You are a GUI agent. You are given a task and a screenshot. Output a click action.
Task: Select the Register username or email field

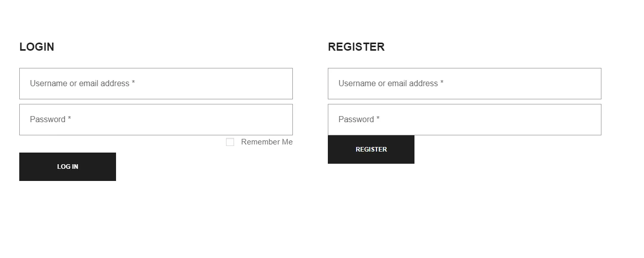click(465, 84)
